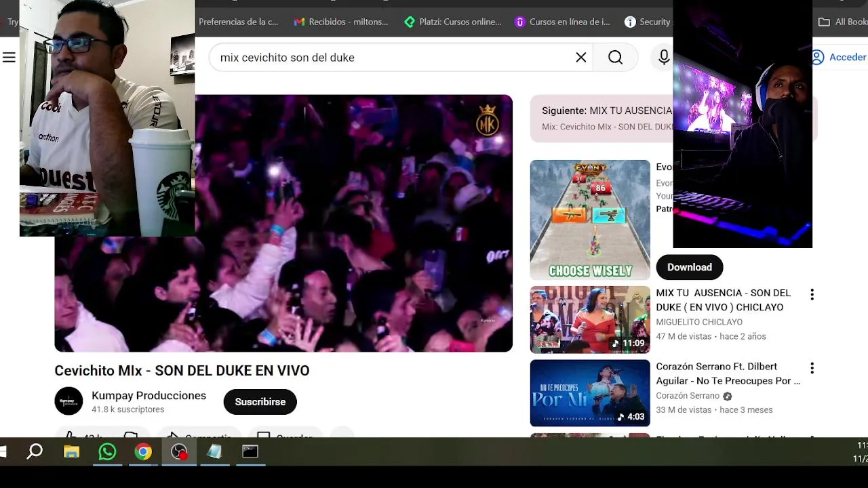Open Windows taskbar search
Image resolution: width=868 pixels, height=488 pixels.
tap(35, 451)
